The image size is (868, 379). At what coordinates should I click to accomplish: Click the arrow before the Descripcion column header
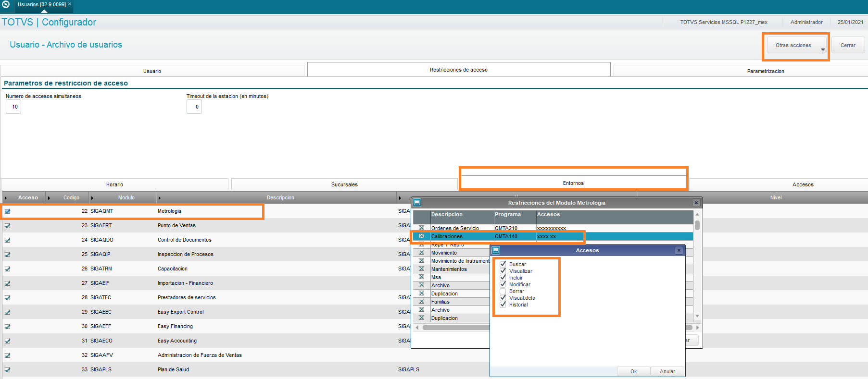159,198
